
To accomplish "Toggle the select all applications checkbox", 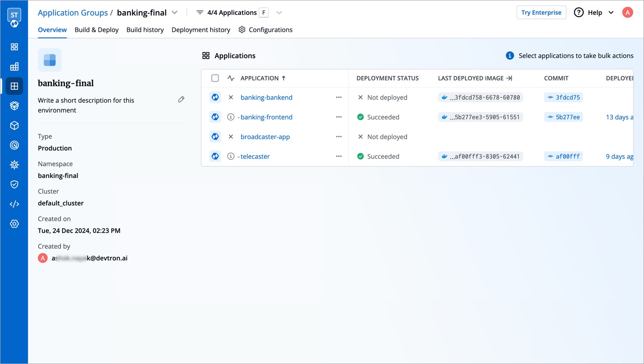I will (215, 78).
